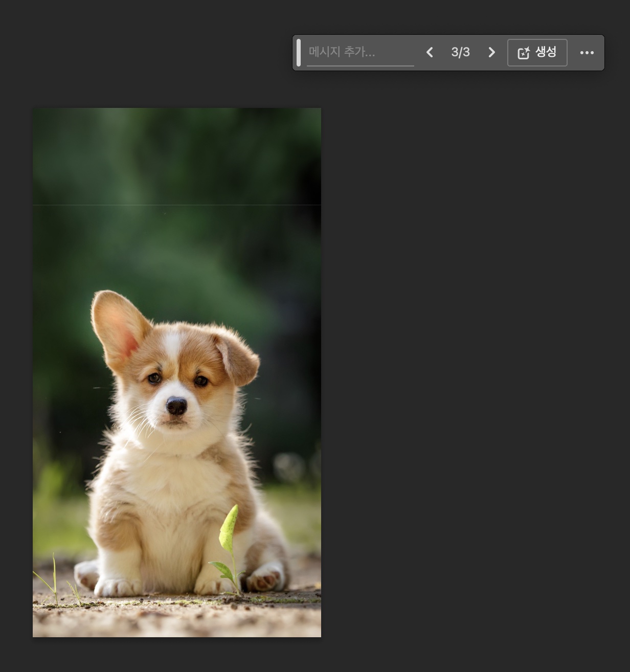Screen dimensions: 630x672
Task: Grab the taskbar drag handle
Action: [x=299, y=52]
